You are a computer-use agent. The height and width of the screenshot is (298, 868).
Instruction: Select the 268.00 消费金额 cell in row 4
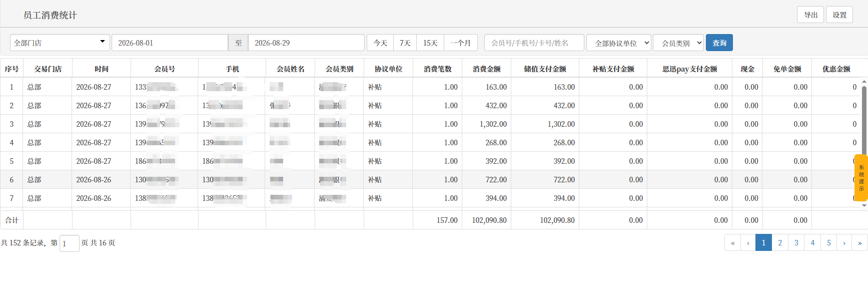coord(487,143)
